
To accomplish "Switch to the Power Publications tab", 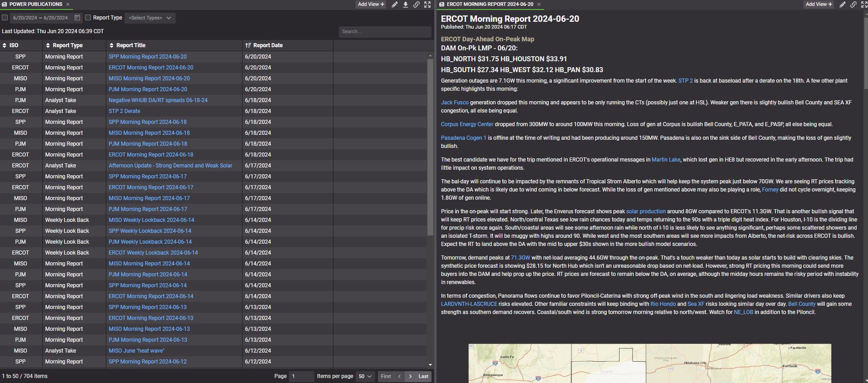I will point(35,4).
